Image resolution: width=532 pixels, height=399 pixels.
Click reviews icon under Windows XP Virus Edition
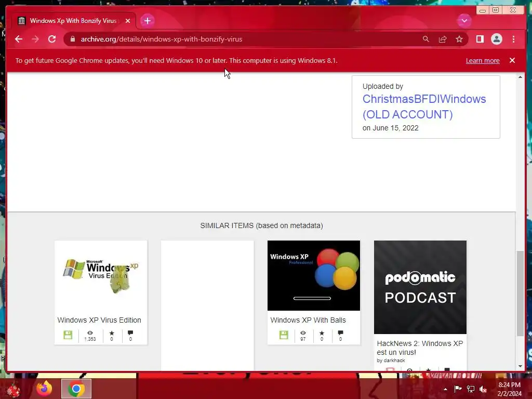tap(130, 336)
